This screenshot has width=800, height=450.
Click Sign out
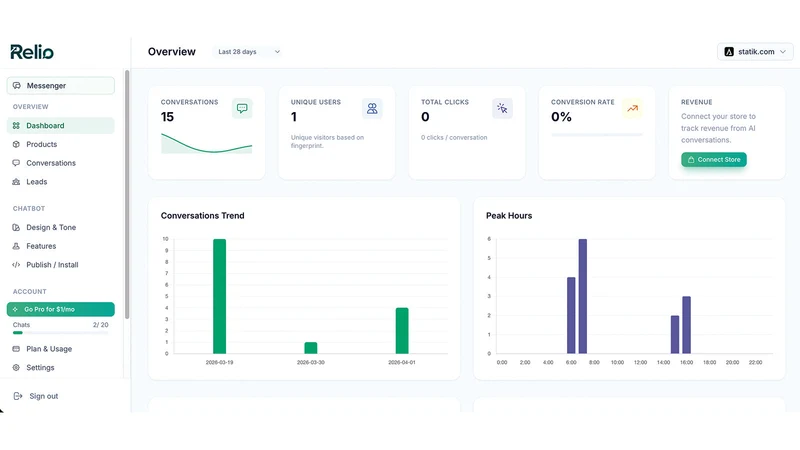coord(36,396)
